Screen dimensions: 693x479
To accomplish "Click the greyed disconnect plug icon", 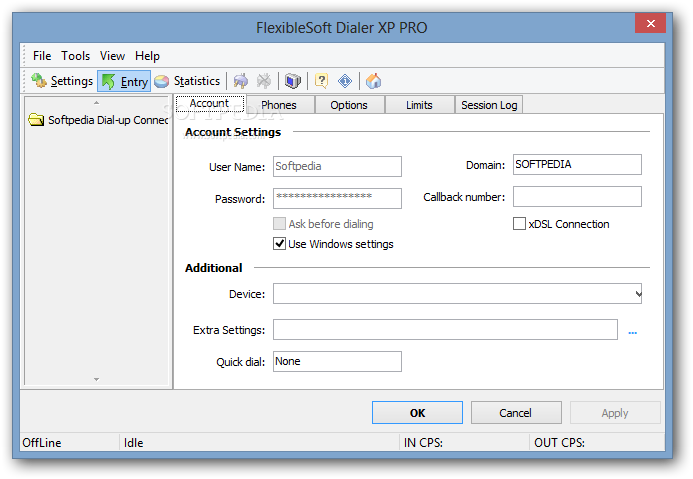I will tap(264, 81).
